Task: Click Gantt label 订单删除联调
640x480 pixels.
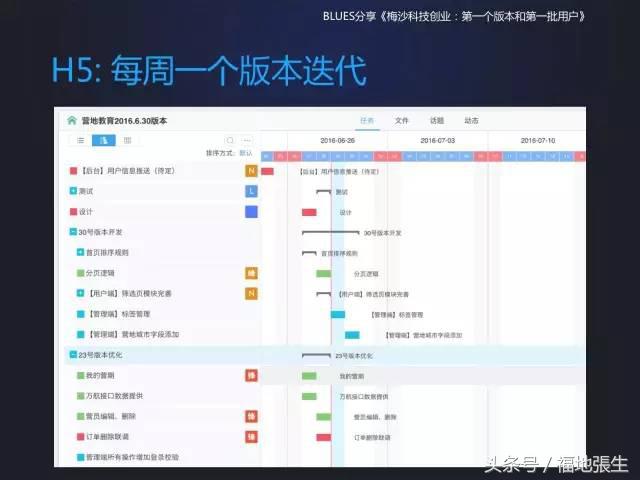Action: pos(372,438)
